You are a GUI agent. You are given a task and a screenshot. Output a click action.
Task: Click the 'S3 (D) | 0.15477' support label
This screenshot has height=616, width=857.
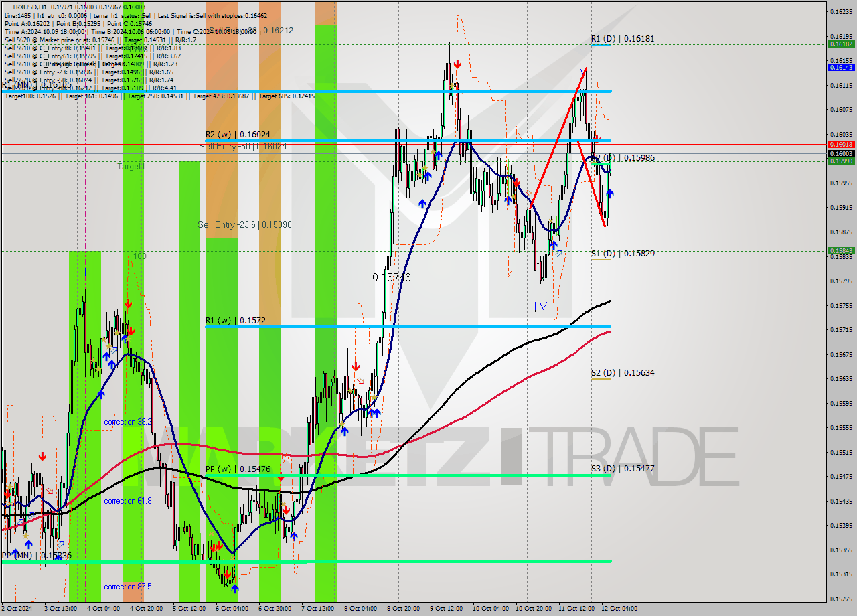(x=623, y=469)
